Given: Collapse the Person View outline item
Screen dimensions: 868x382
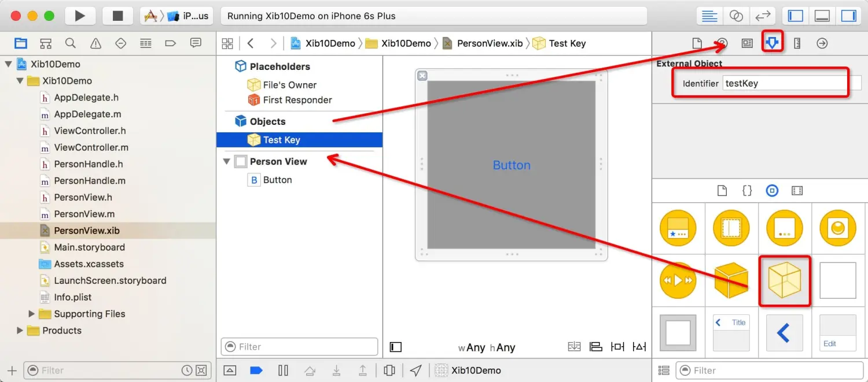Looking at the screenshot, I should (x=226, y=162).
